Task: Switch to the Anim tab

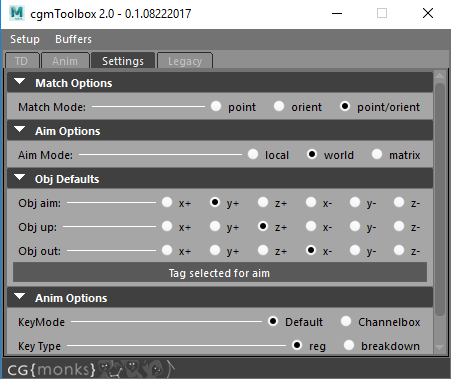Action: point(65,61)
